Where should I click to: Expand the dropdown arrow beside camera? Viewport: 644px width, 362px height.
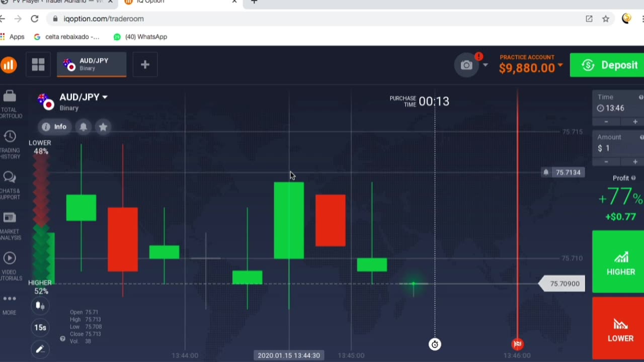point(485,65)
